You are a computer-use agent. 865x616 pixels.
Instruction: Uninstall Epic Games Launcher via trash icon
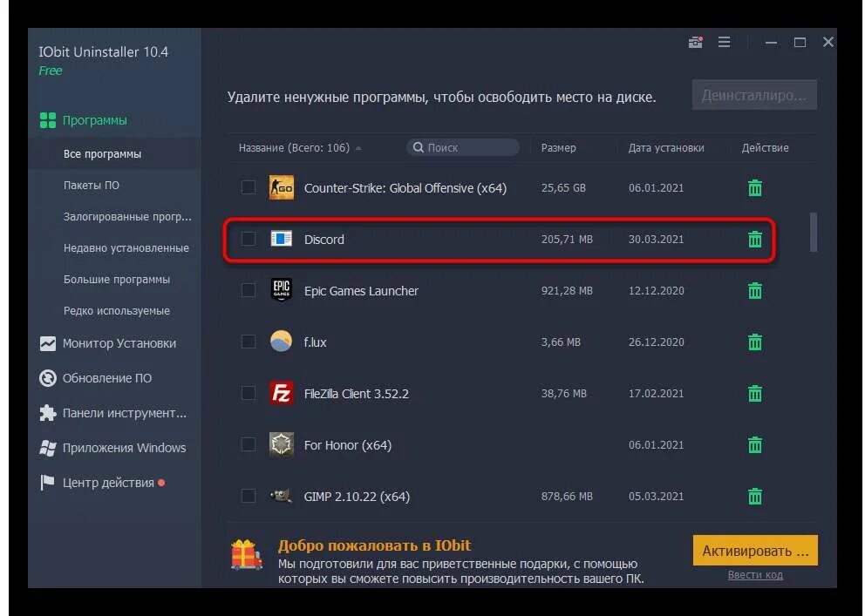(754, 290)
